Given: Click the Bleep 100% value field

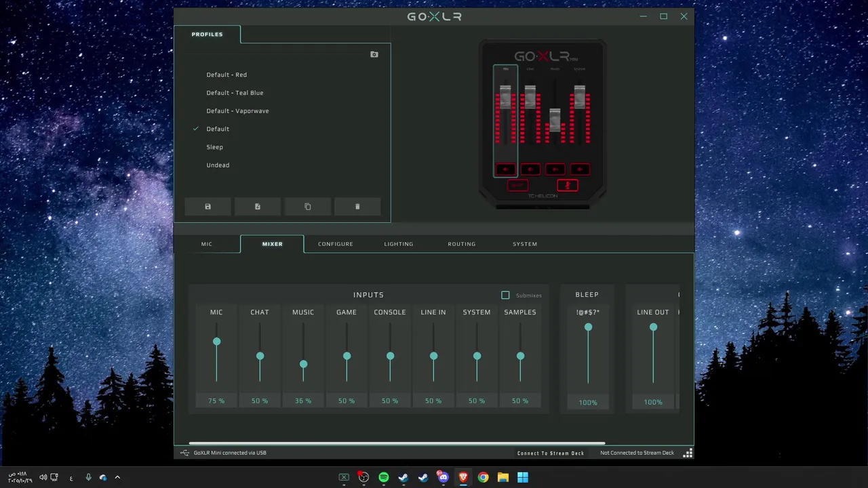Looking at the screenshot, I should pos(588,403).
